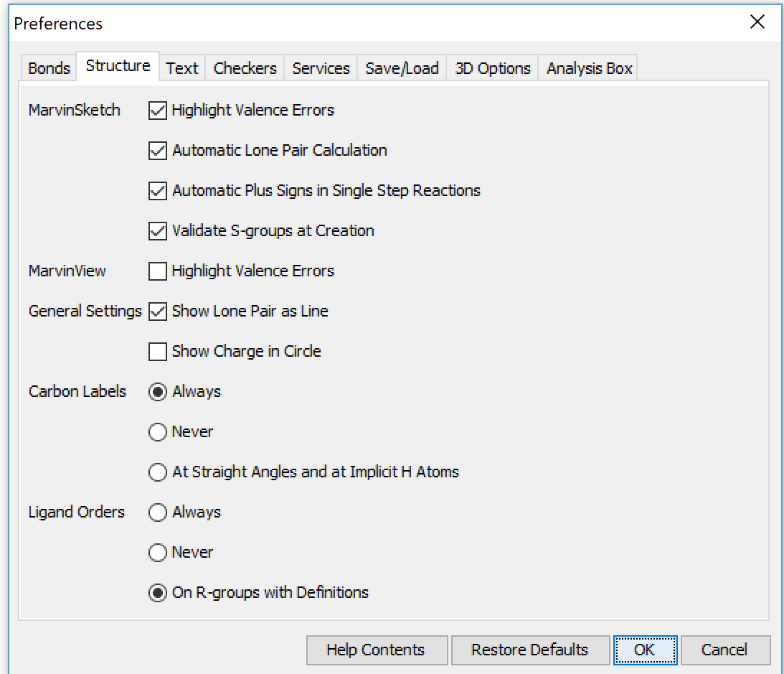Switch to the 3D Options tab

point(493,68)
